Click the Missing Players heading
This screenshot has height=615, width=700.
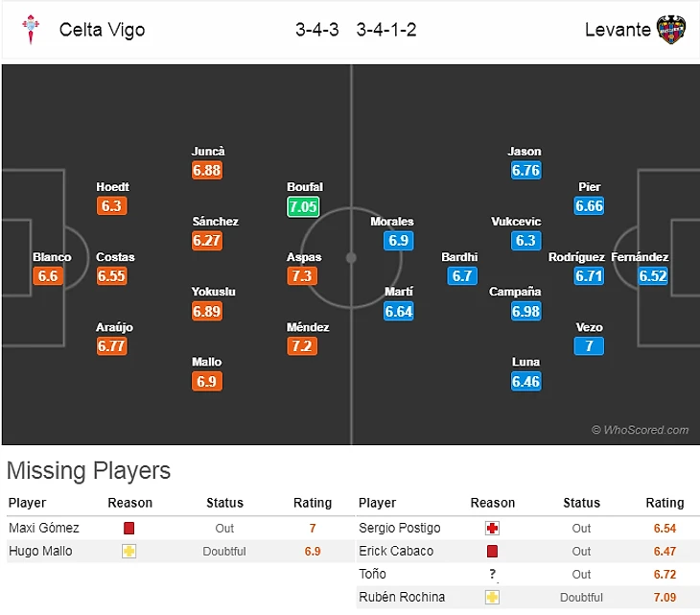[x=88, y=471]
